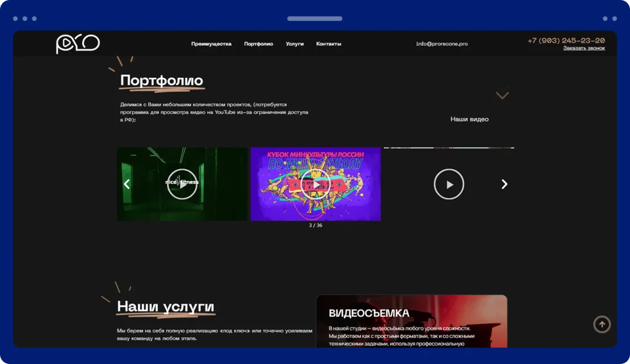
Task: Open the Услуги navigation item
Action: coord(295,44)
